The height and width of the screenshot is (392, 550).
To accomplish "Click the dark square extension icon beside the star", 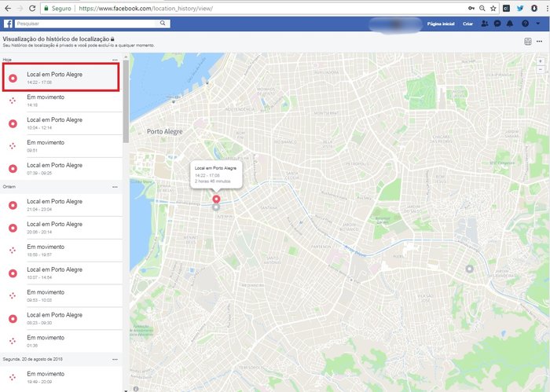I will tap(506, 8).
